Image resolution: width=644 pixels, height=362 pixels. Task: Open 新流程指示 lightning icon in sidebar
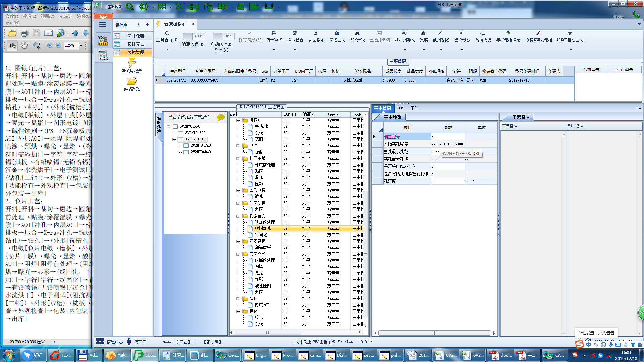pyautogui.click(x=132, y=63)
